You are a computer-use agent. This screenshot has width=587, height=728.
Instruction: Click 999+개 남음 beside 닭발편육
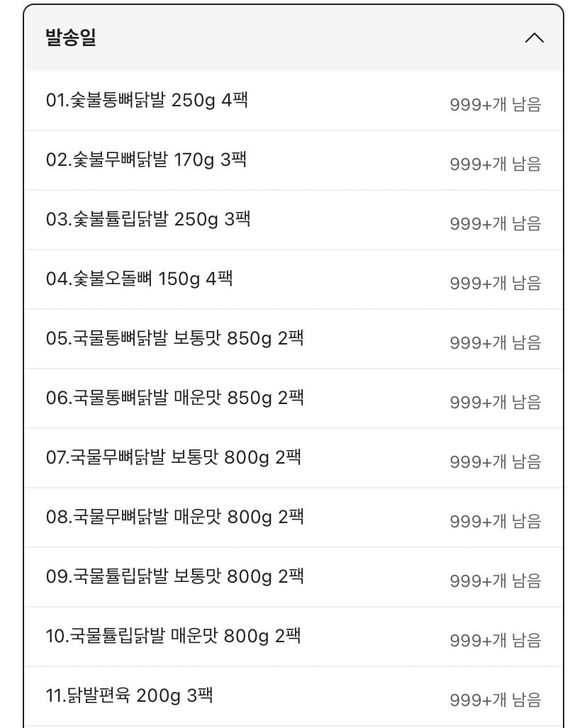click(x=495, y=700)
